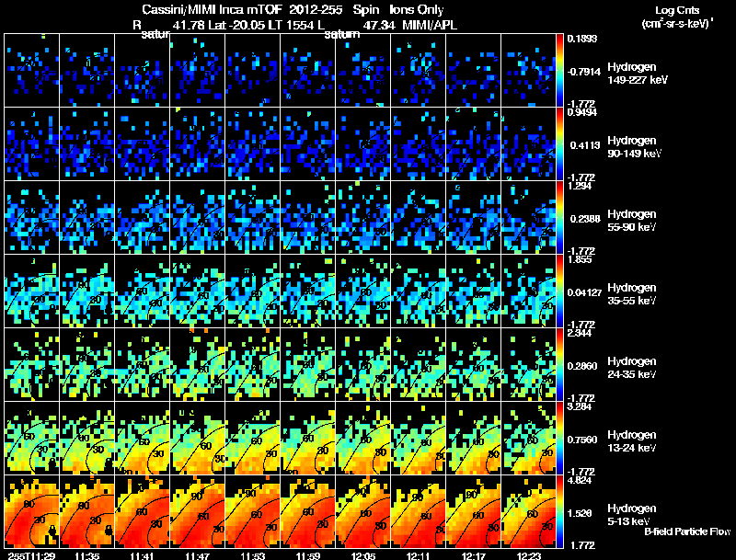This screenshot has height=560, width=736.
Task: Click the Log Cnts units heading
Action: 677,17
